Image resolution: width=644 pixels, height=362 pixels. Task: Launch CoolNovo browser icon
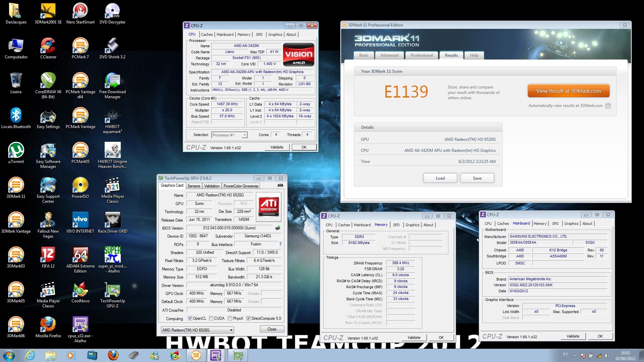(x=80, y=292)
